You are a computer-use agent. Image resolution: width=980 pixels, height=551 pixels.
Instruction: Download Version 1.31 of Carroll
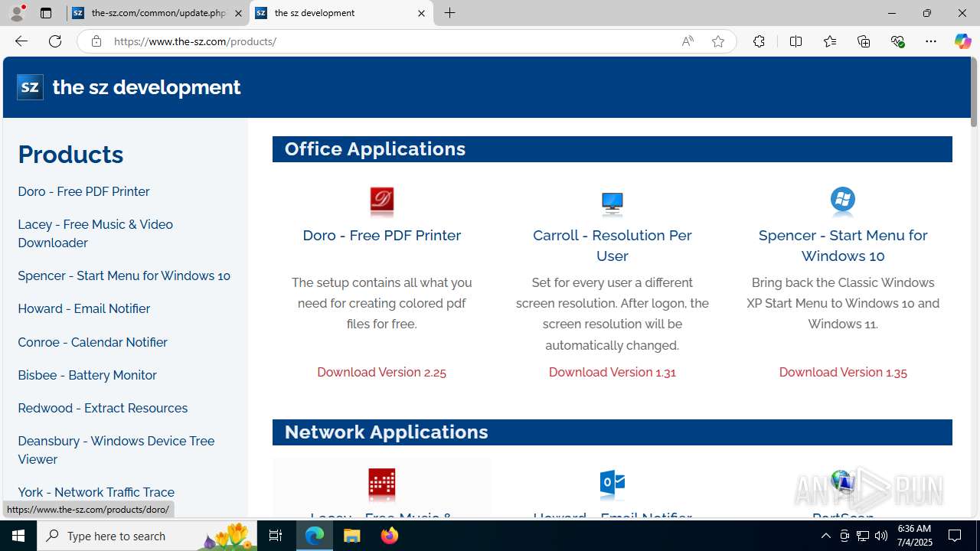click(612, 372)
